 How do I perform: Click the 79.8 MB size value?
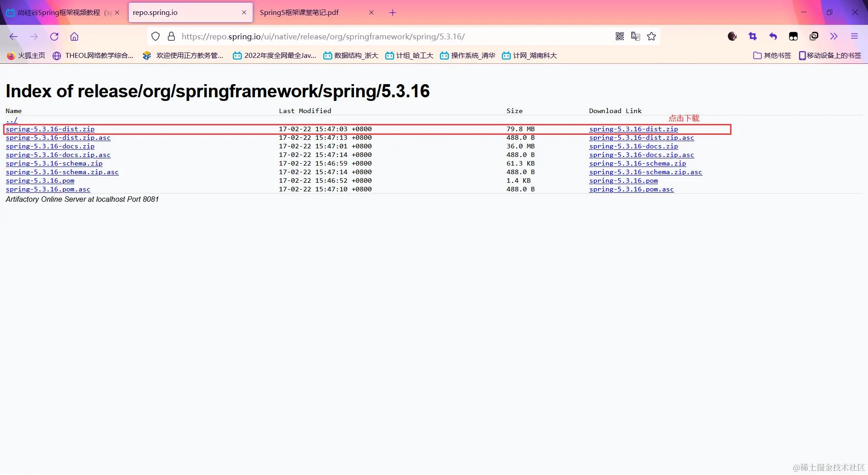[520, 129]
